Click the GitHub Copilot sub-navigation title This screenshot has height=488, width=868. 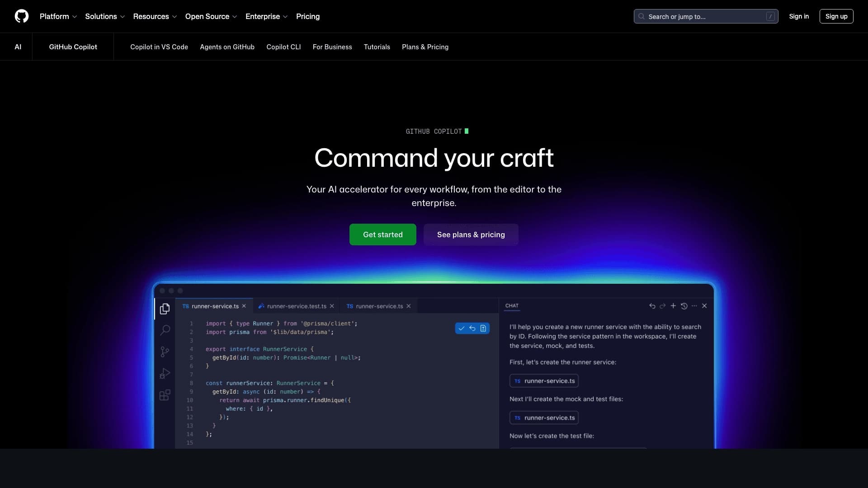pos(73,47)
